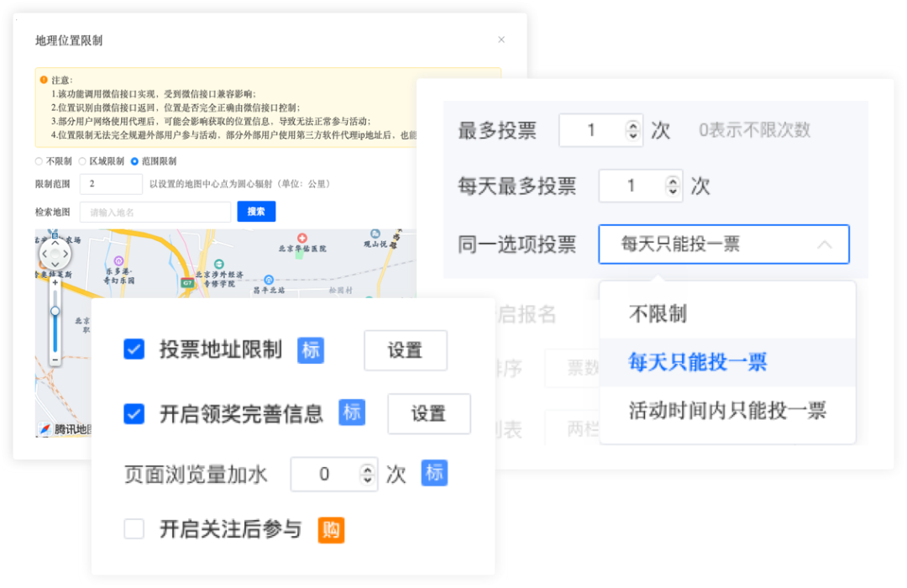The height and width of the screenshot is (588, 907).
Task: Click the 检索地图 place name field
Action: pos(155,213)
